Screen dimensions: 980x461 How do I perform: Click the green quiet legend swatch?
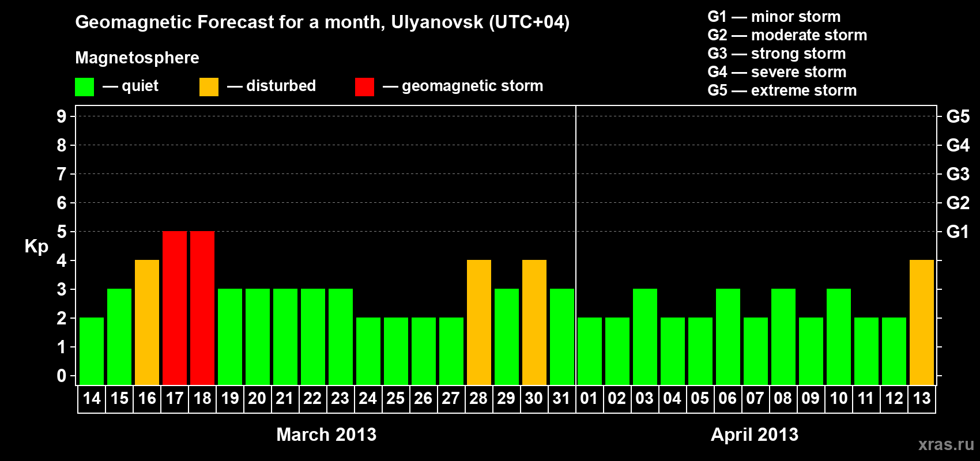pos(85,87)
